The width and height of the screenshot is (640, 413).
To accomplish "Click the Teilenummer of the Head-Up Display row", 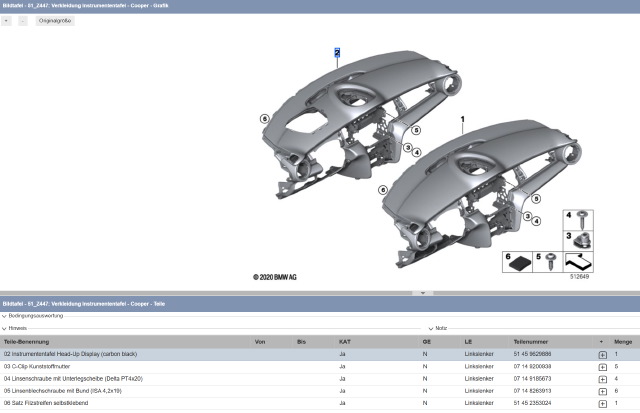I will [x=532, y=354].
